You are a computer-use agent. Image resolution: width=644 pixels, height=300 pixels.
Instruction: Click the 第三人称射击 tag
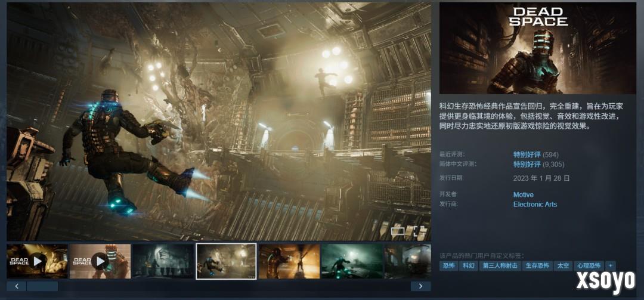click(500, 266)
